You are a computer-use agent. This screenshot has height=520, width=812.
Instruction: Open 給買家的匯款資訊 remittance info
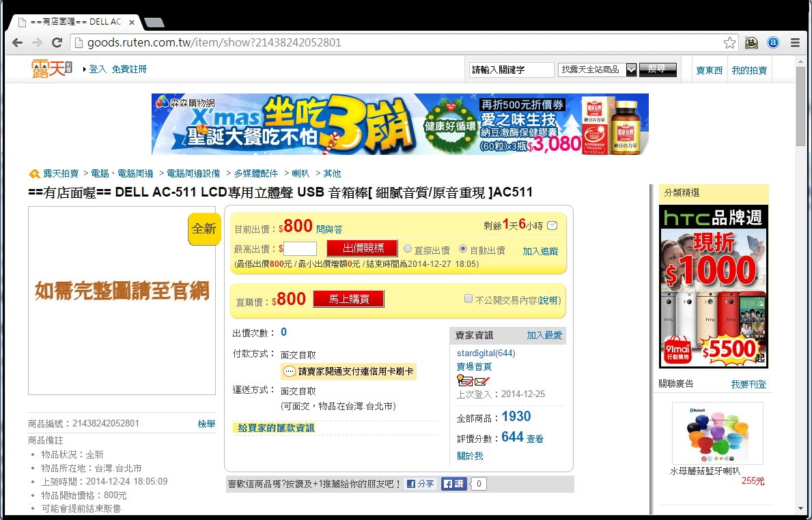coord(276,428)
